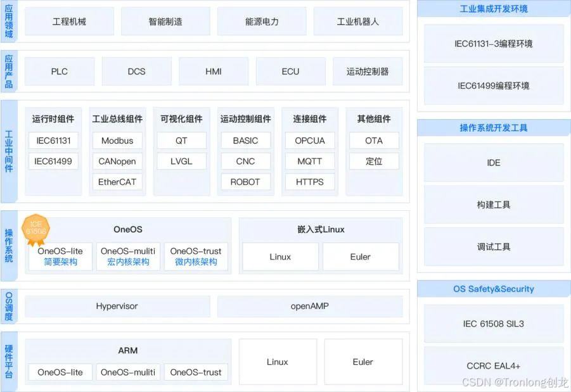Select the QT visualization component
Screen dimensions: 571x392
(181, 141)
